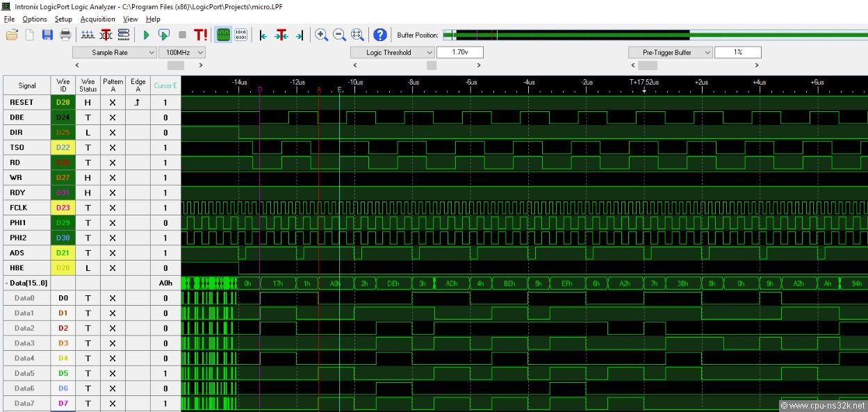Toggle Pattern A X for WR
Screen dimensions: 868x412
(113, 178)
